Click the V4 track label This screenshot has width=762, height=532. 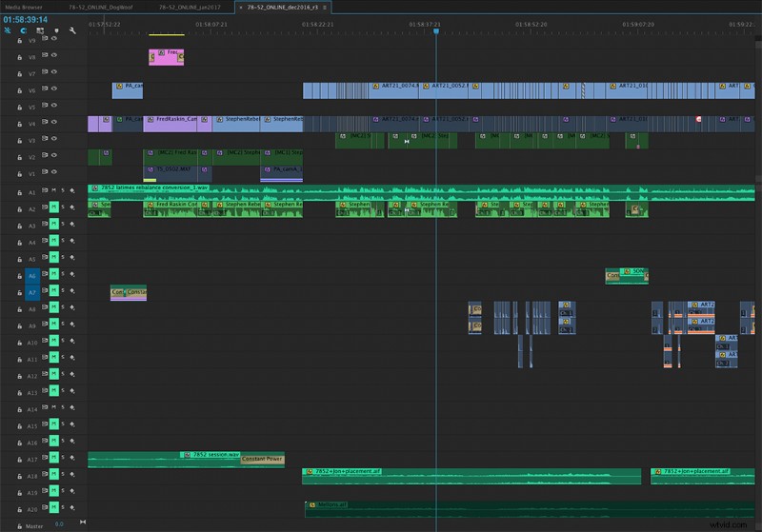(x=31, y=124)
